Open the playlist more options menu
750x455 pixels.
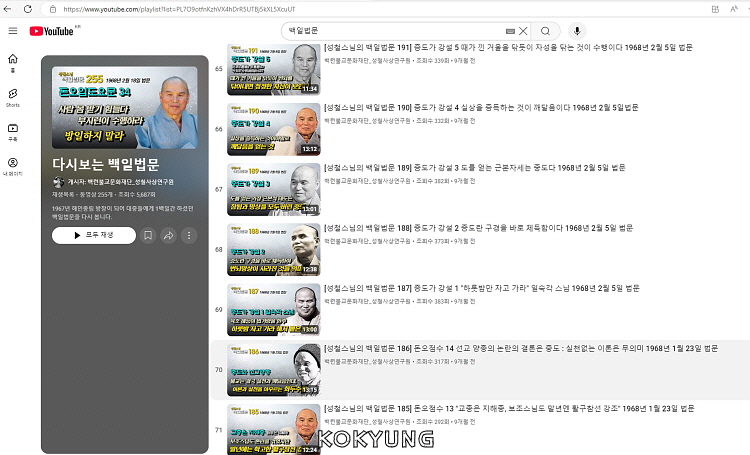click(189, 235)
